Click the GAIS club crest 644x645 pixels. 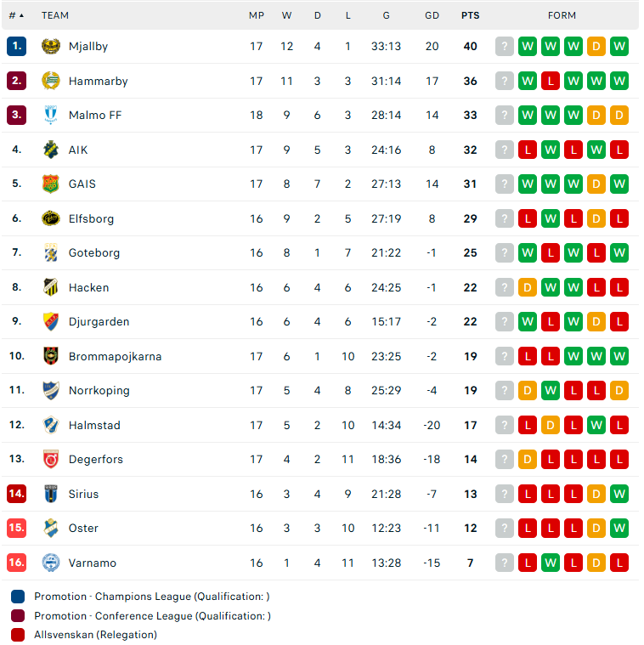(x=51, y=184)
